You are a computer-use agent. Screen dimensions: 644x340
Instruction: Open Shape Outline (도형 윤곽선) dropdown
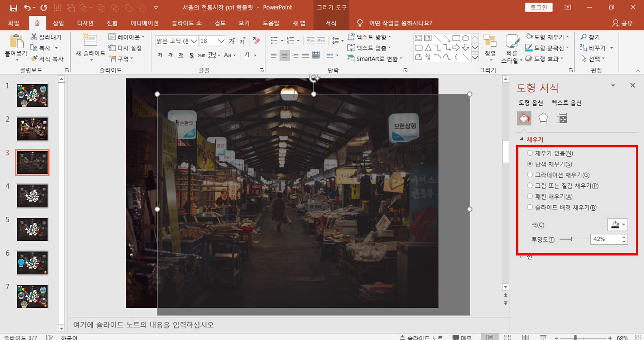[547, 48]
